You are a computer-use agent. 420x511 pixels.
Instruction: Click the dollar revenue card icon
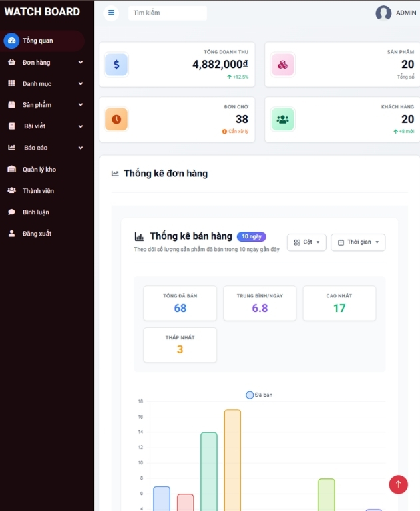[116, 65]
